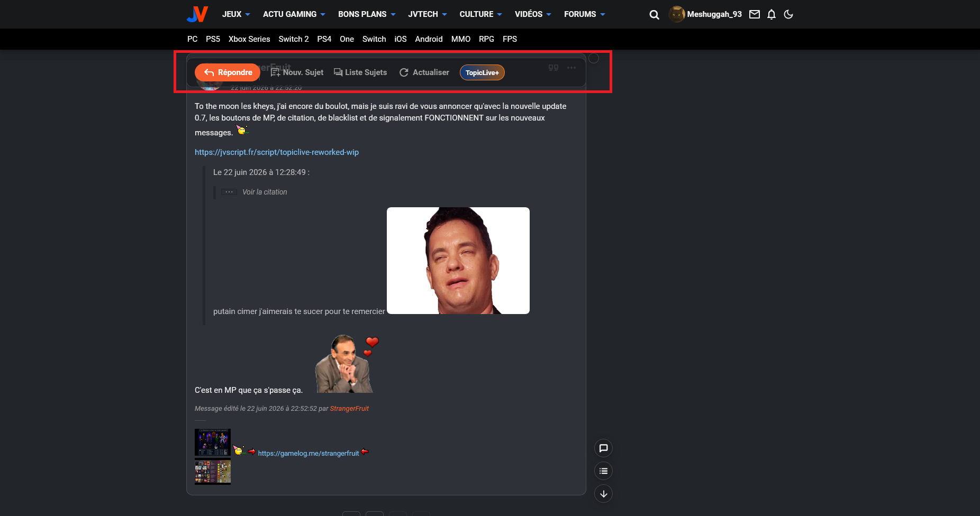
Task: Click the orange Répondre button
Action: click(228, 72)
